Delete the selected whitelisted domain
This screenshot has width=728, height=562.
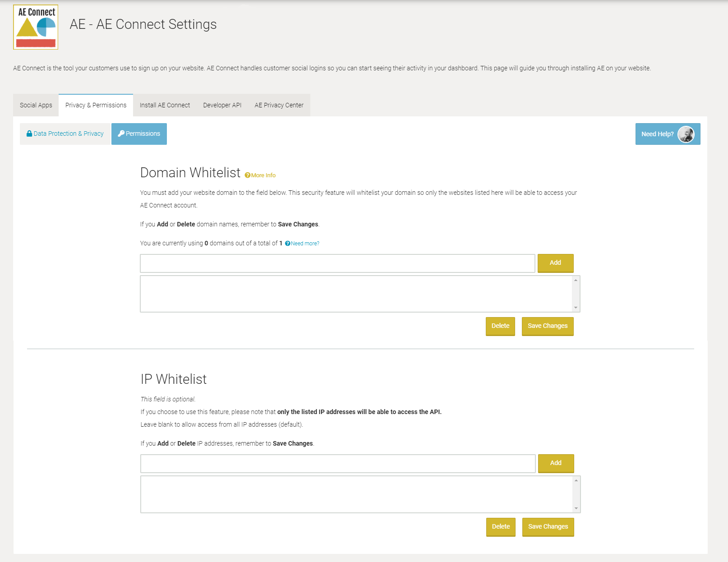[500, 326]
